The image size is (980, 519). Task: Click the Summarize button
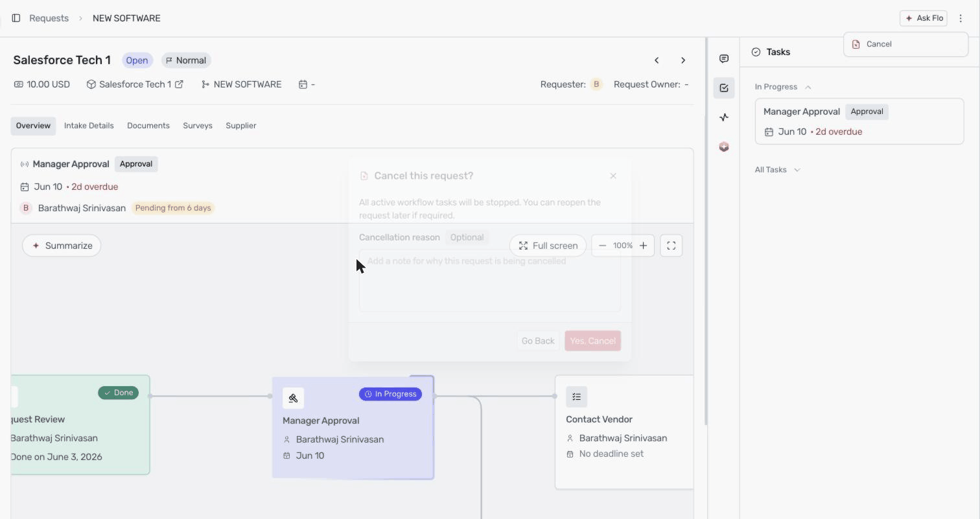pos(62,246)
